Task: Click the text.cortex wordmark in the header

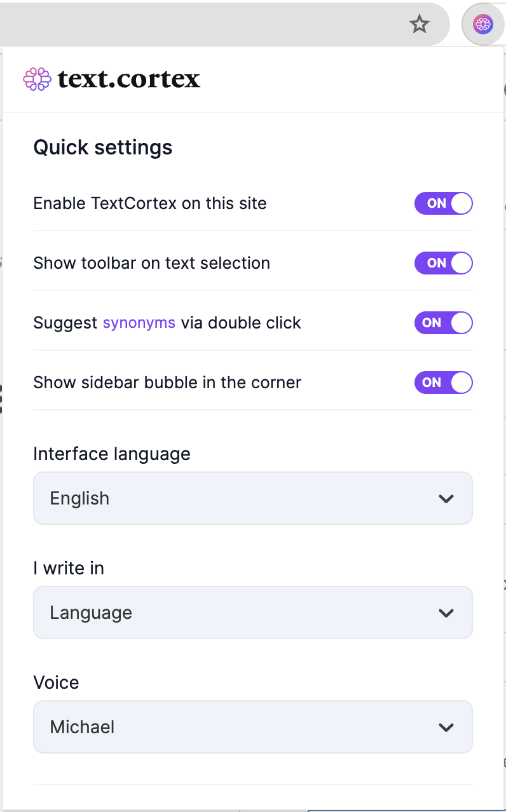Action: (x=128, y=79)
